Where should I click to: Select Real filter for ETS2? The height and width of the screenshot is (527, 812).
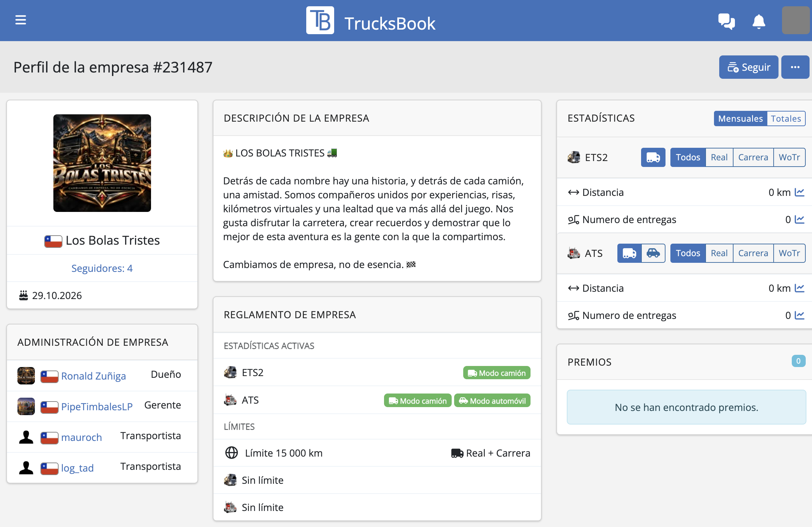point(719,158)
